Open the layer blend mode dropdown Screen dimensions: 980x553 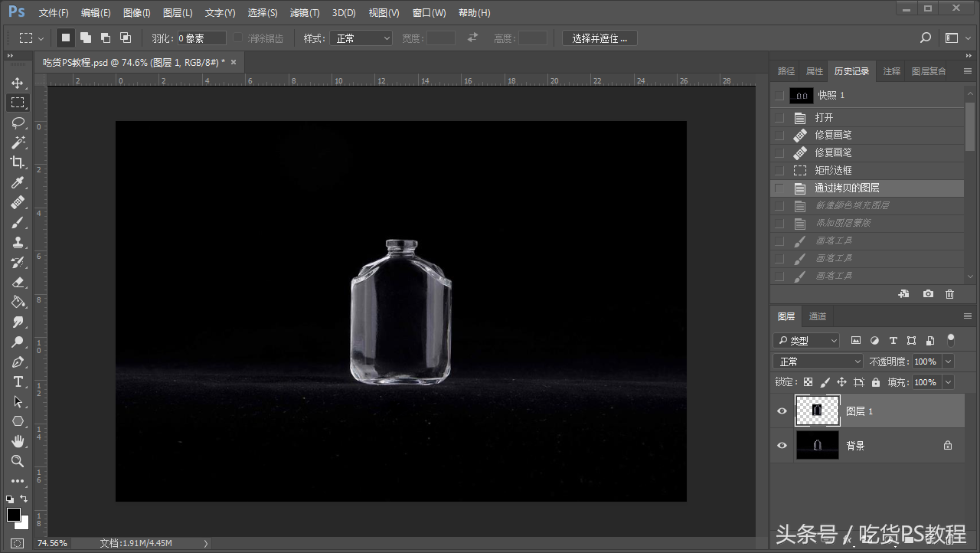[x=818, y=362]
